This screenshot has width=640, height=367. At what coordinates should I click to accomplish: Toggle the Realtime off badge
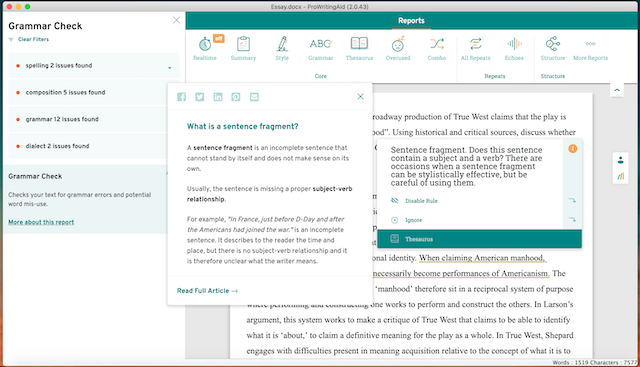[219, 38]
